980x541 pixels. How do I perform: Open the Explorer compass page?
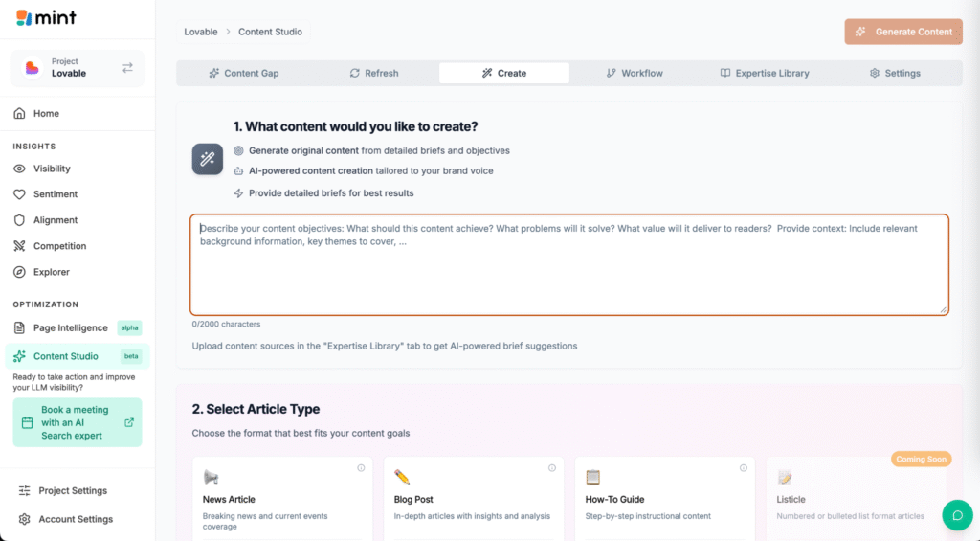click(x=51, y=272)
